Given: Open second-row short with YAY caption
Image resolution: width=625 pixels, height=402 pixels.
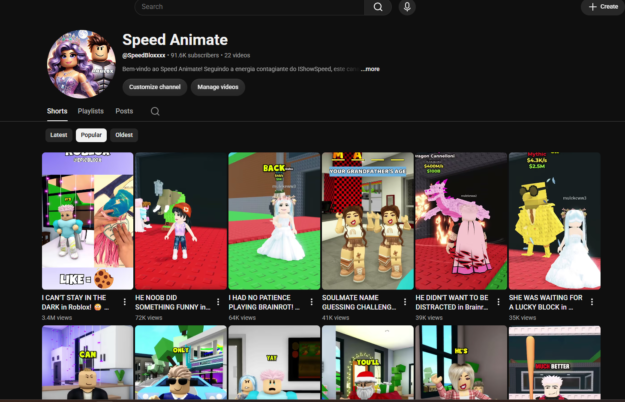Looking at the screenshot, I should 274,362.
